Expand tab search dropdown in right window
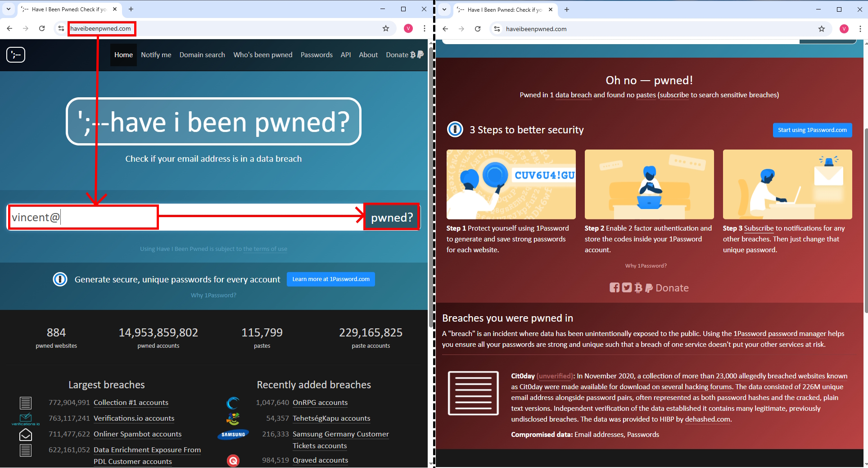 click(x=444, y=9)
